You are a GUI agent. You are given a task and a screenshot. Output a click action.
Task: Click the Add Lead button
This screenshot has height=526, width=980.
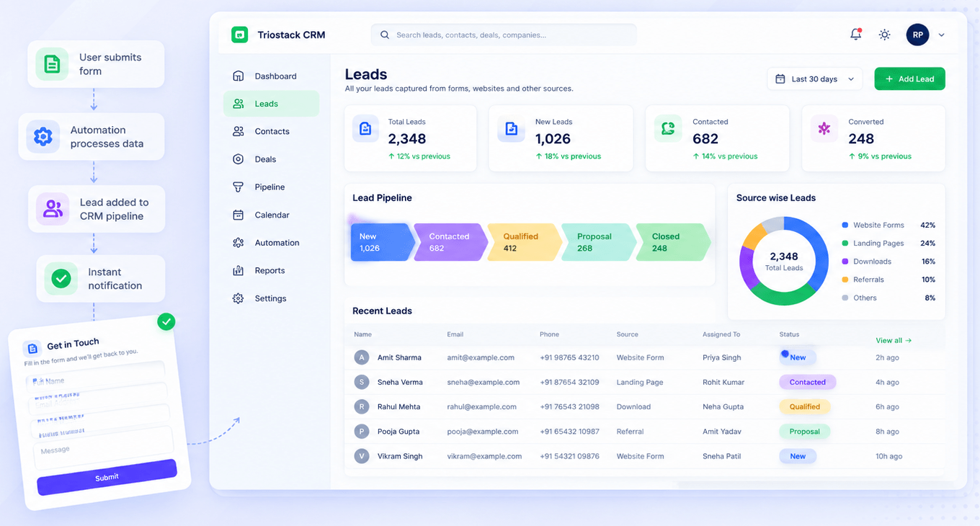tap(909, 79)
